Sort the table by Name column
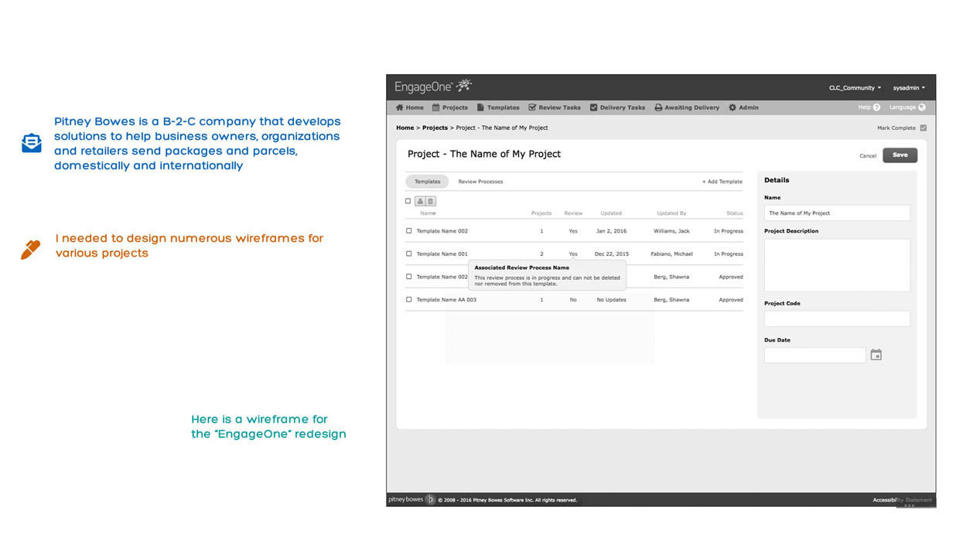This screenshot has width=980, height=551. (x=428, y=213)
